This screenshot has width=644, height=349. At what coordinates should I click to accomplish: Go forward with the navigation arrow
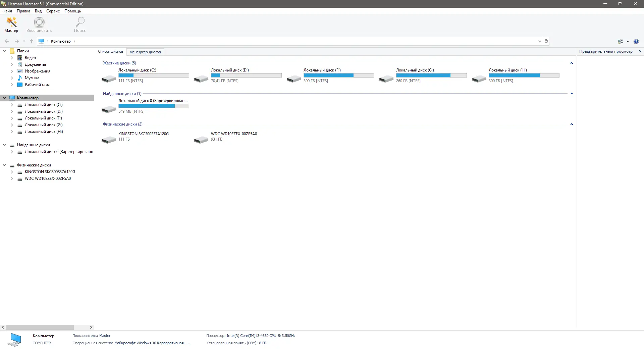[x=16, y=41]
